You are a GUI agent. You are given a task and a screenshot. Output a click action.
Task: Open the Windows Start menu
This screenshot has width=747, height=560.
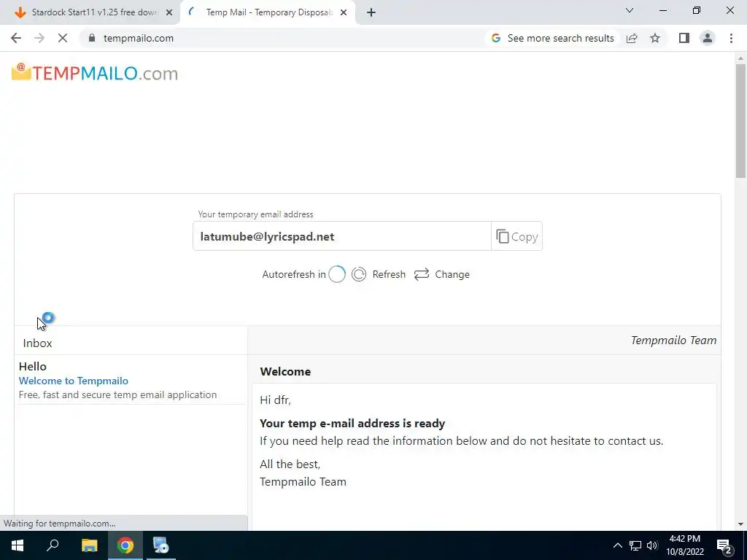pyautogui.click(x=18, y=545)
